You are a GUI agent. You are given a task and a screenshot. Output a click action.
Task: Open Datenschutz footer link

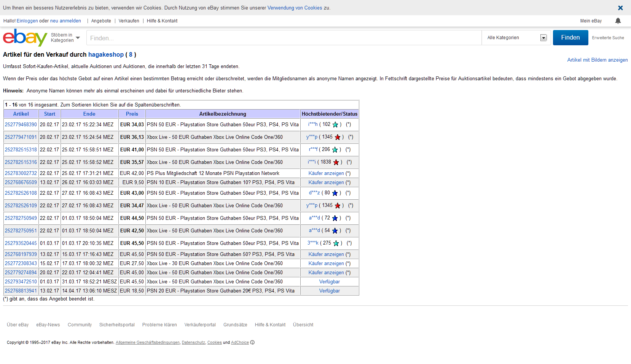(x=193, y=342)
